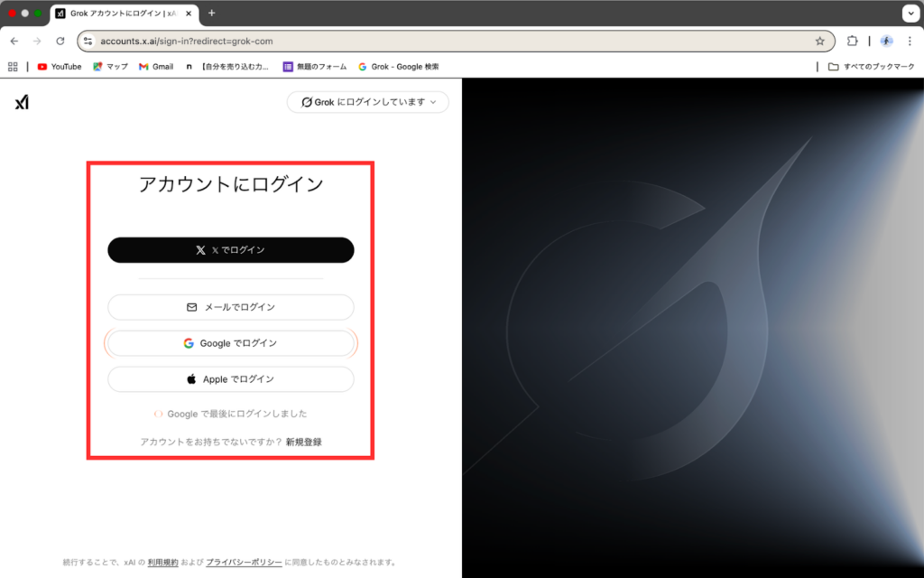Open the Chrome extensions puzzle icon
Screen dimensions: 924x578
click(x=852, y=41)
